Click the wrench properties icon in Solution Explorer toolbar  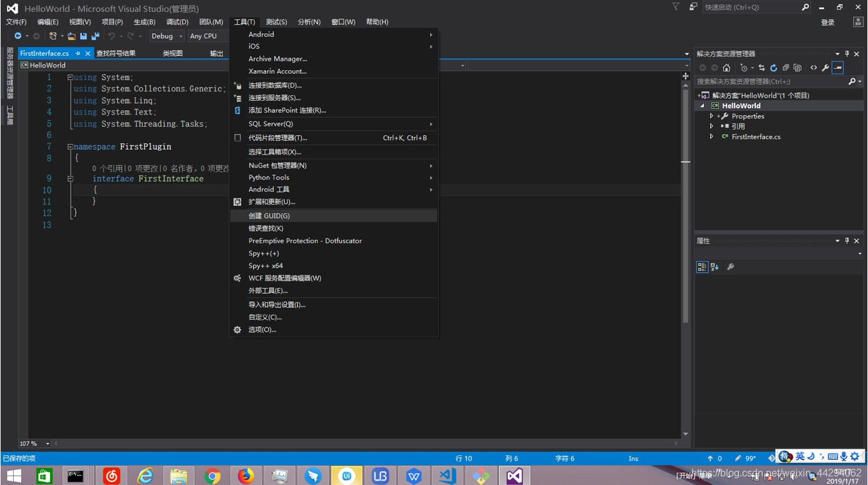tap(825, 68)
